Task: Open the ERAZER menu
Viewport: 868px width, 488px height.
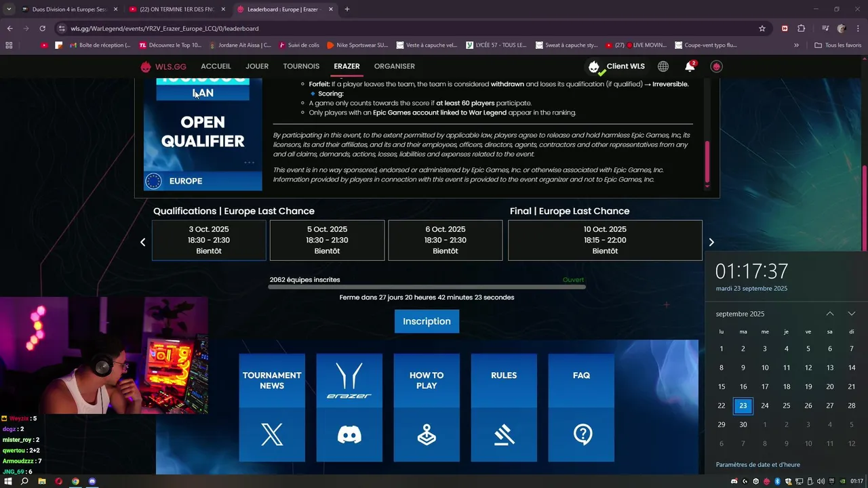Action: [x=347, y=66]
